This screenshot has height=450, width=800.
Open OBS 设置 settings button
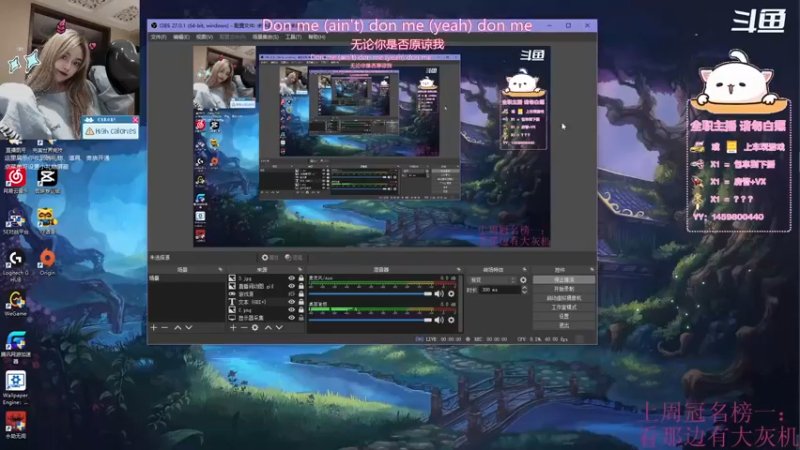pos(564,316)
